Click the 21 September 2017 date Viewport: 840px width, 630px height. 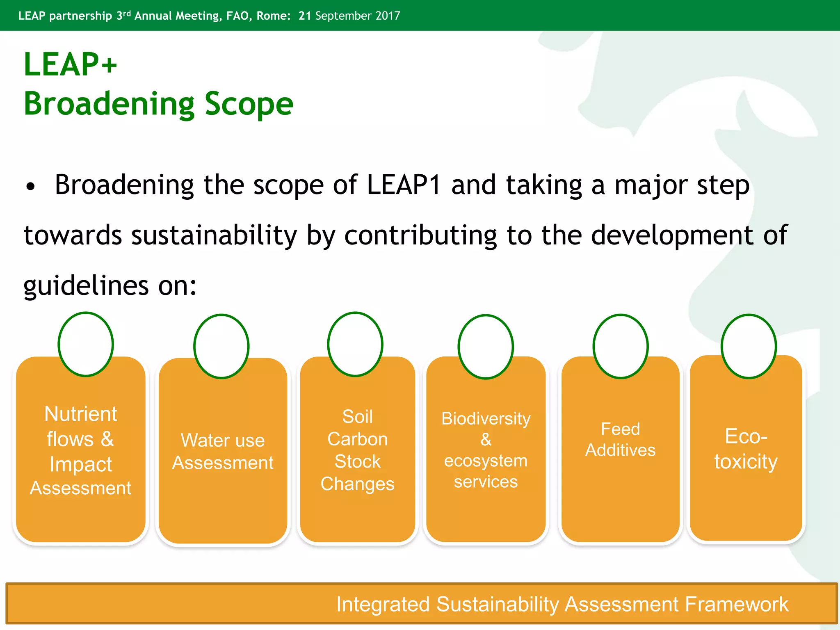(349, 16)
